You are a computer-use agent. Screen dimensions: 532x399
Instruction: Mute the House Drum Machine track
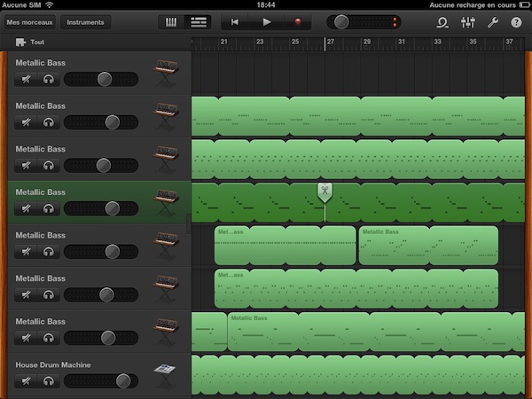pos(26,381)
